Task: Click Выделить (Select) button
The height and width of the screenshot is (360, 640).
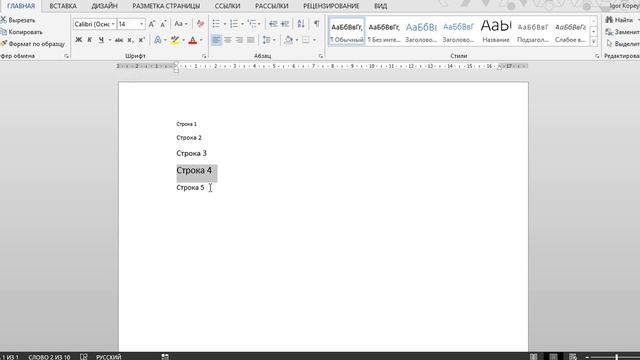Action: click(x=622, y=44)
